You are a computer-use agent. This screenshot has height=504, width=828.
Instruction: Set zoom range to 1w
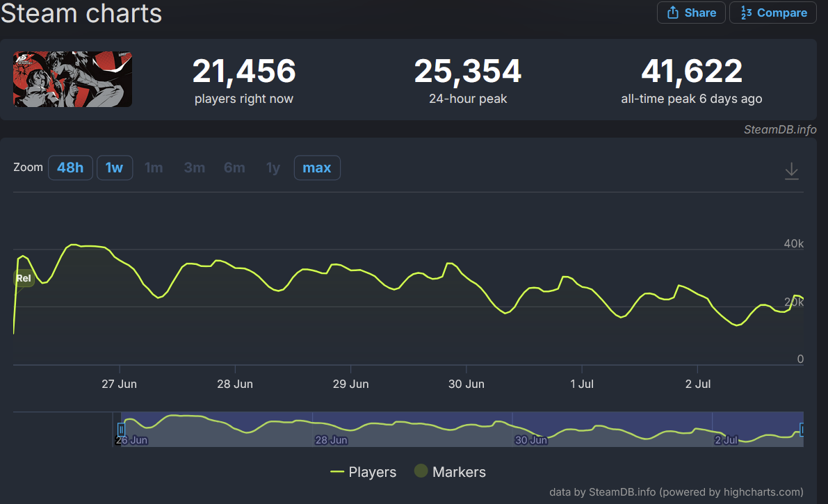(x=115, y=168)
